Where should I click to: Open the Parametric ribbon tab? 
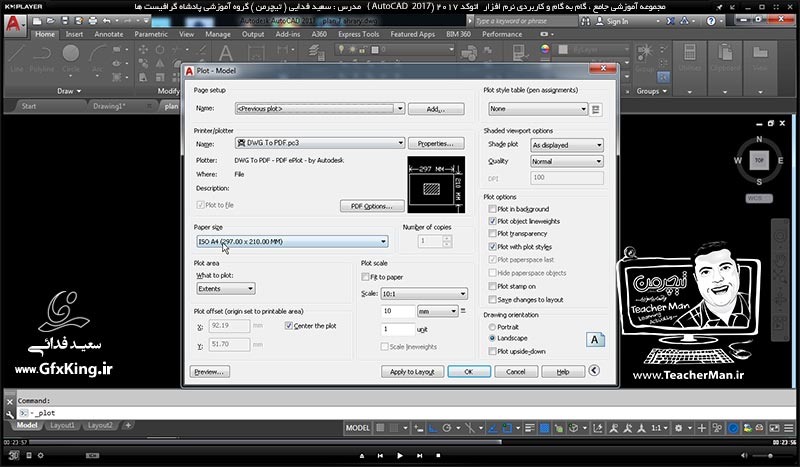tap(151, 34)
